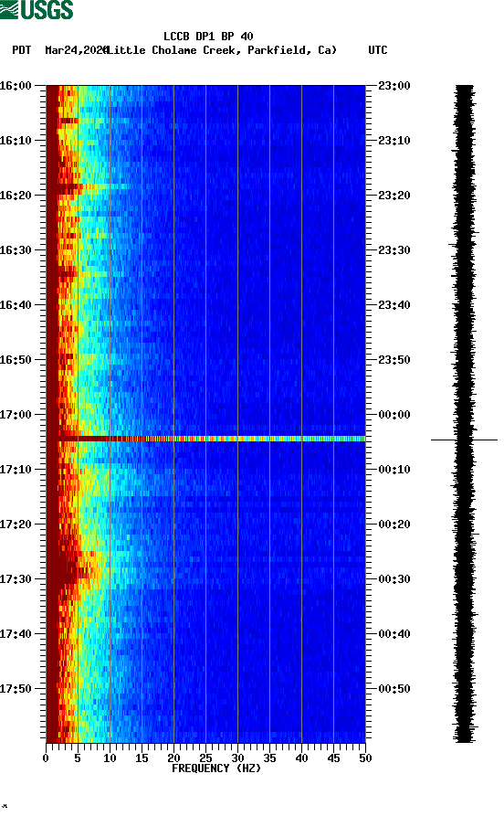Screen dimensions: 504x816
Task: Click the horizontal event marker on the seismogram trace
Action: coord(464,440)
